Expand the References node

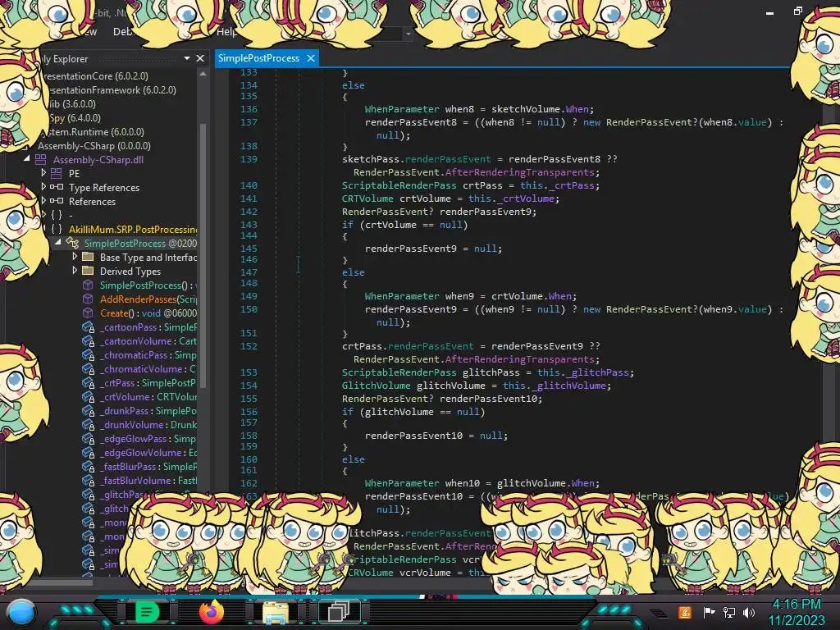(43, 201)
